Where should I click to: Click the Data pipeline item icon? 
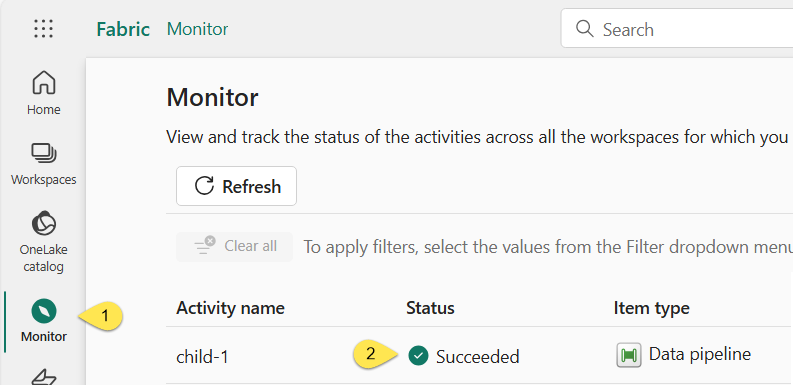629,355
